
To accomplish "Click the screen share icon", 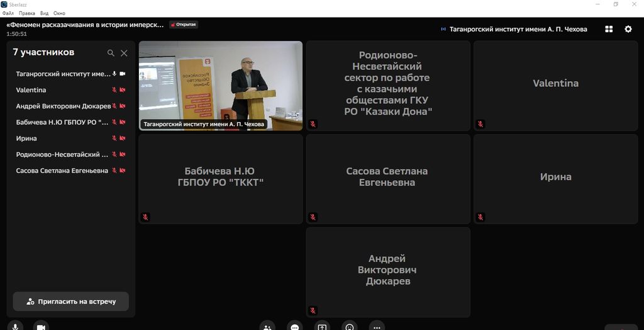I will click(322, 326).
